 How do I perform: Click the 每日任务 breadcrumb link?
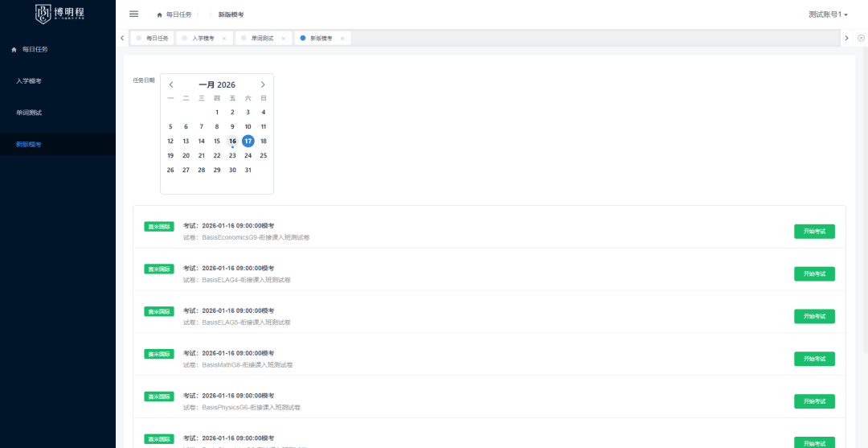pyautogui.click(x=178, y=14)
